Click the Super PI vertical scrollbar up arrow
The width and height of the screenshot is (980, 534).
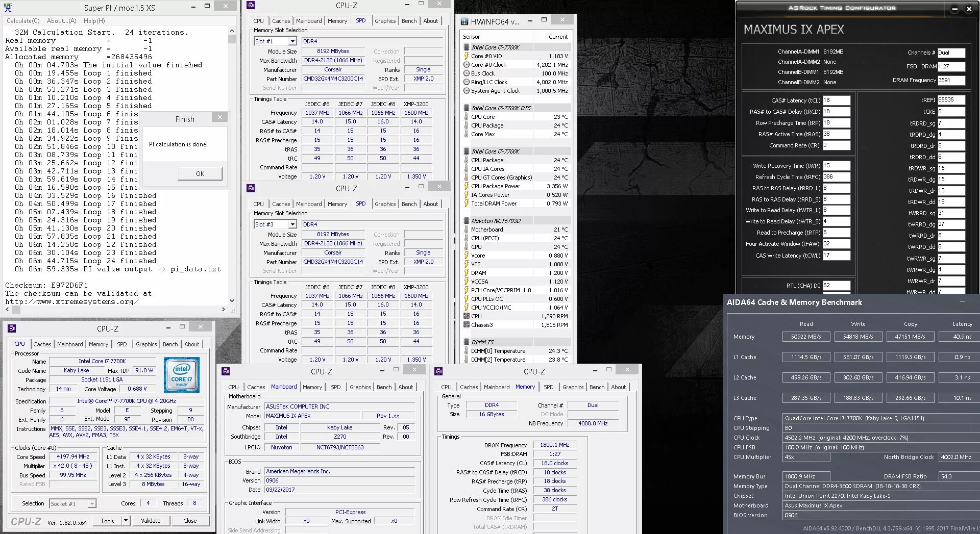click(232, 31)
